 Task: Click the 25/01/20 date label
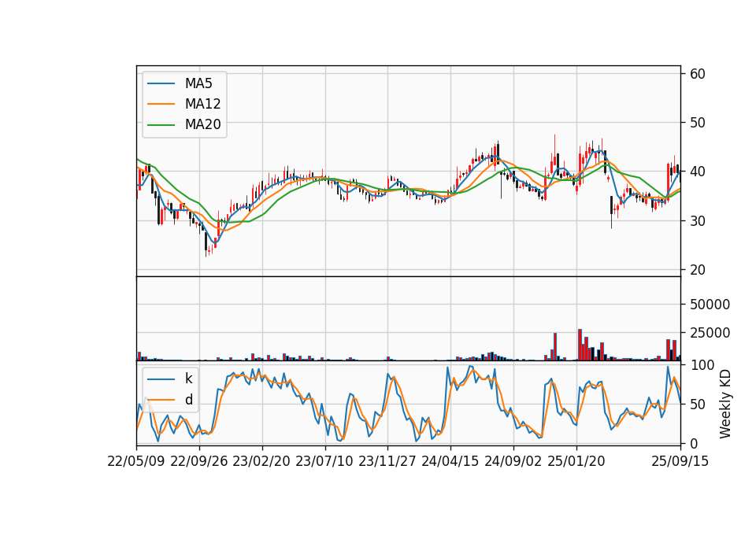tap(576, 461)
